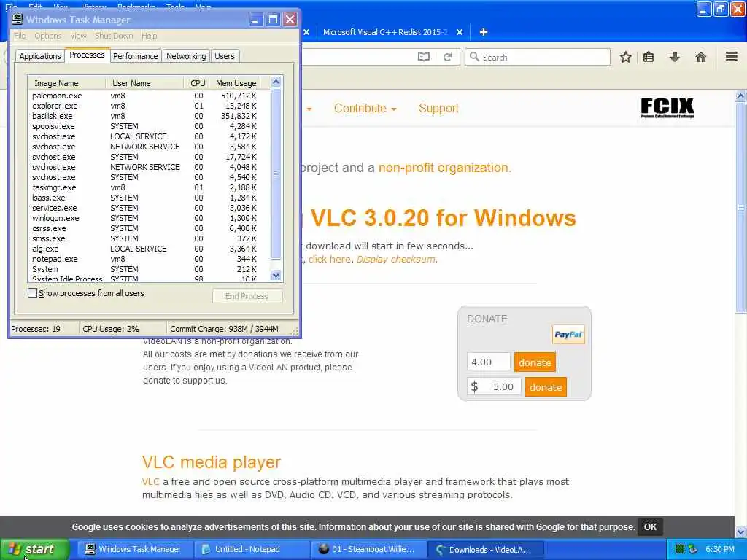Dismiss the cookie notice with OK

tap(650, 526)
